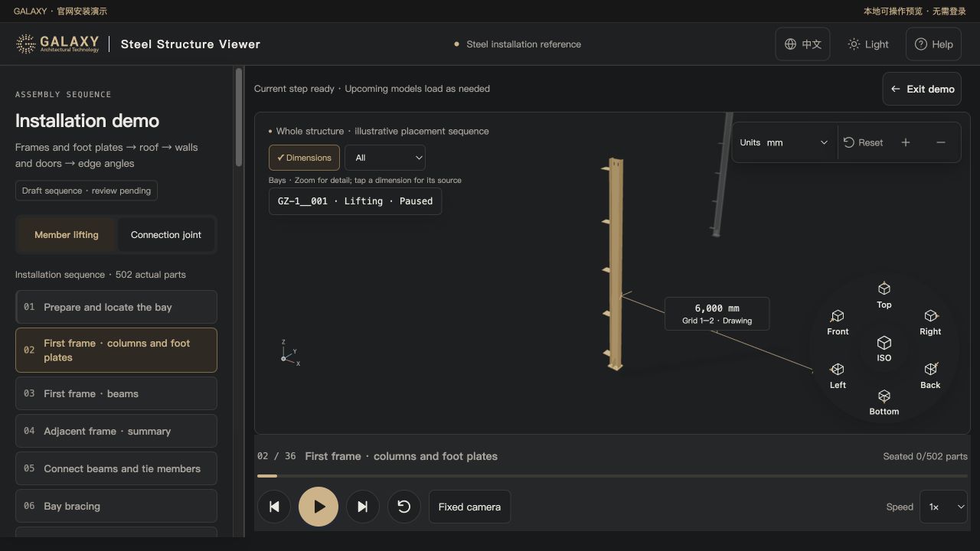980x551 pixels.
Task: Select step 02 First frame columns
Action: point(116,350)
